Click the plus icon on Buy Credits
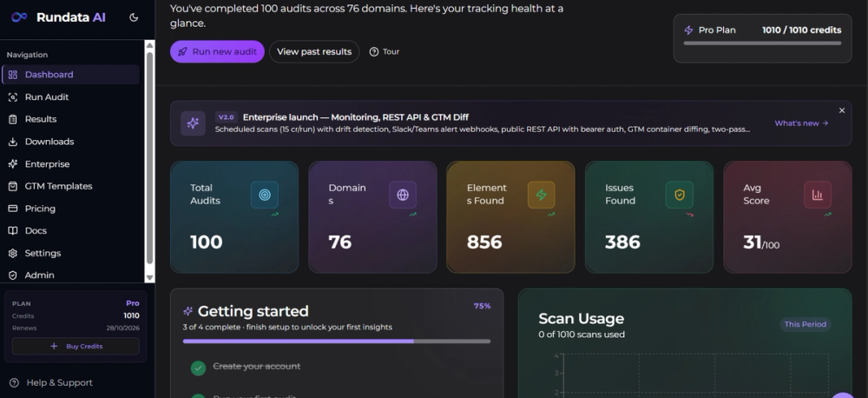Viewport: 868px width, 398px height. (54, 346)
